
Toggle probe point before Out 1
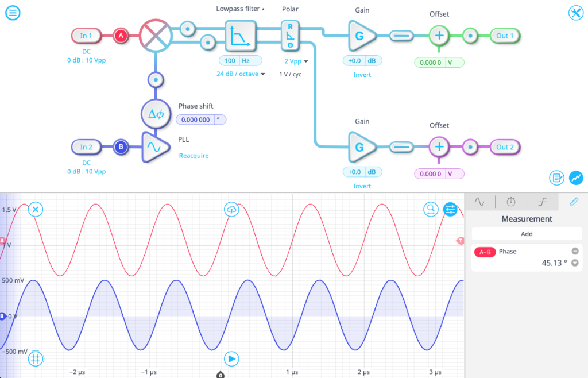click(x=470, y=36)
